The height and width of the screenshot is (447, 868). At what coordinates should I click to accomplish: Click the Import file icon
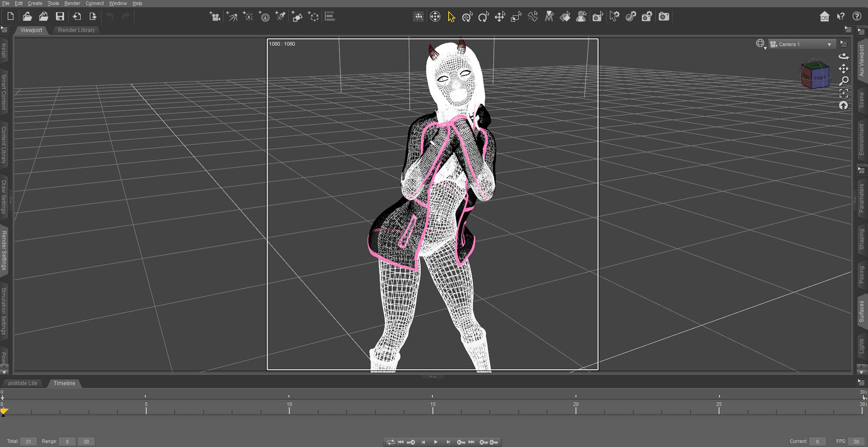pyautogui.click(x=77, y=17)
